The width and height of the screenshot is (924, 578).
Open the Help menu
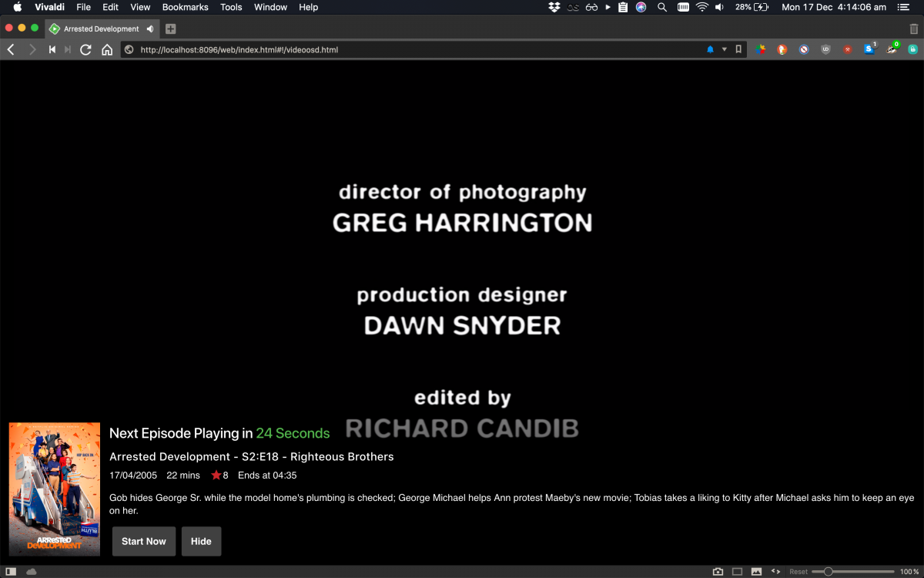(x=309, y=7)
